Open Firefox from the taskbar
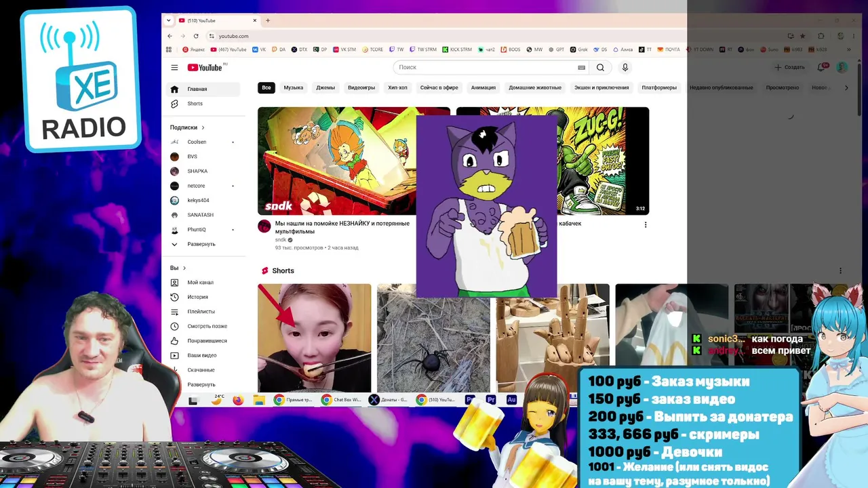The height and width of the screenshot is (488, 868). pos(237,400)
